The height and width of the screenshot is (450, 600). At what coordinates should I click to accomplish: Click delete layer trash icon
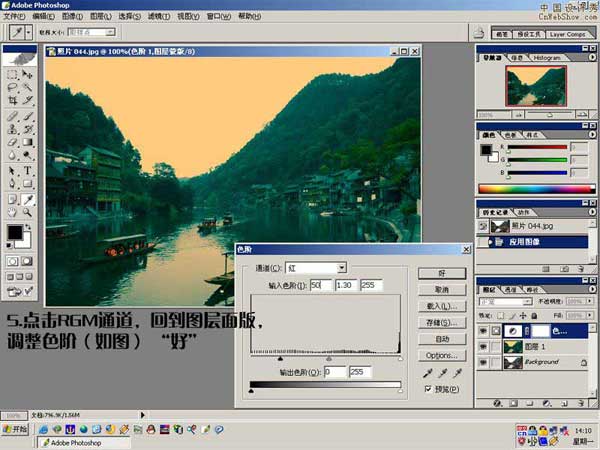(581, 403)
